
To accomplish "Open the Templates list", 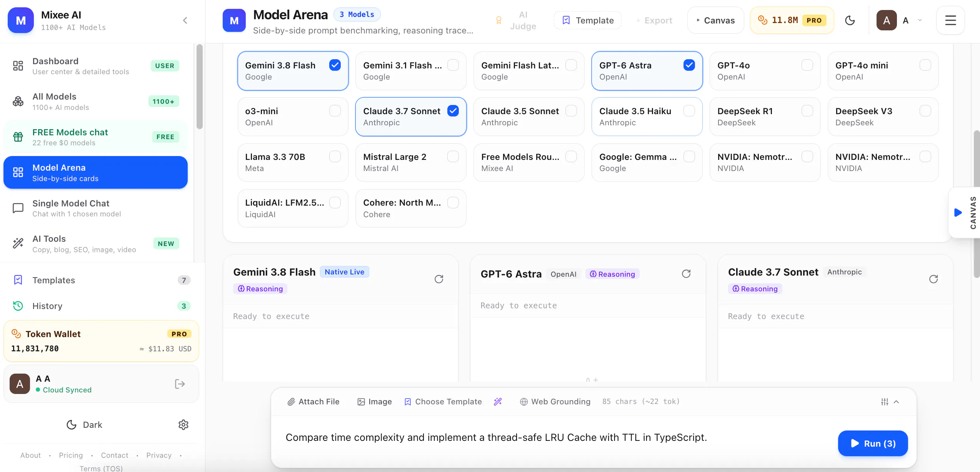I will [x=102, y=280].
